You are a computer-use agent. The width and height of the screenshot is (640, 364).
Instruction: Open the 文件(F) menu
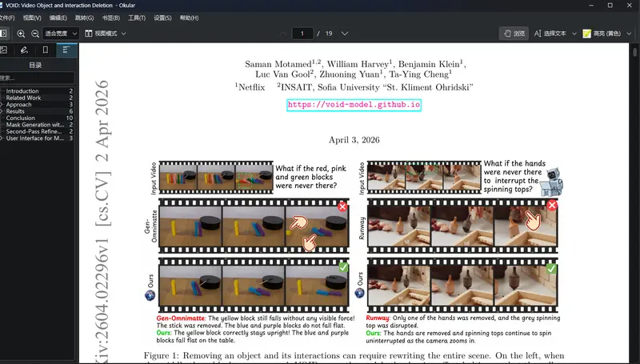7,18
